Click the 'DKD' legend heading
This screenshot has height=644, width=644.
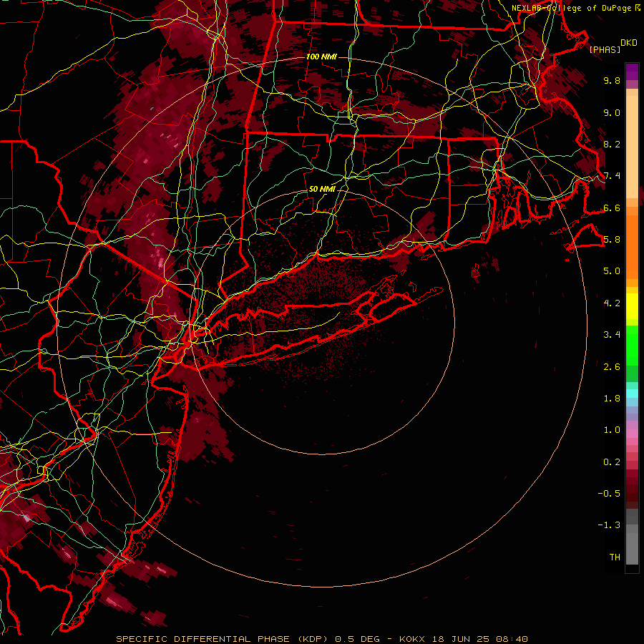point(629,43)
